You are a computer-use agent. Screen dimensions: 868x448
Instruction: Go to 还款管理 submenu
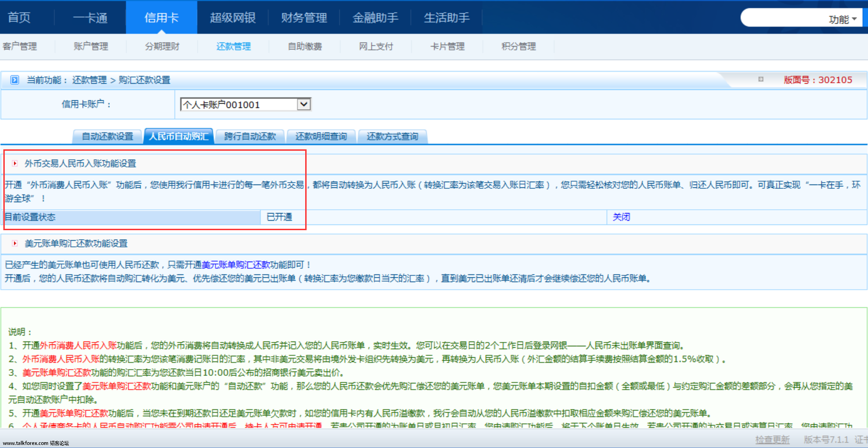point(233,47)
